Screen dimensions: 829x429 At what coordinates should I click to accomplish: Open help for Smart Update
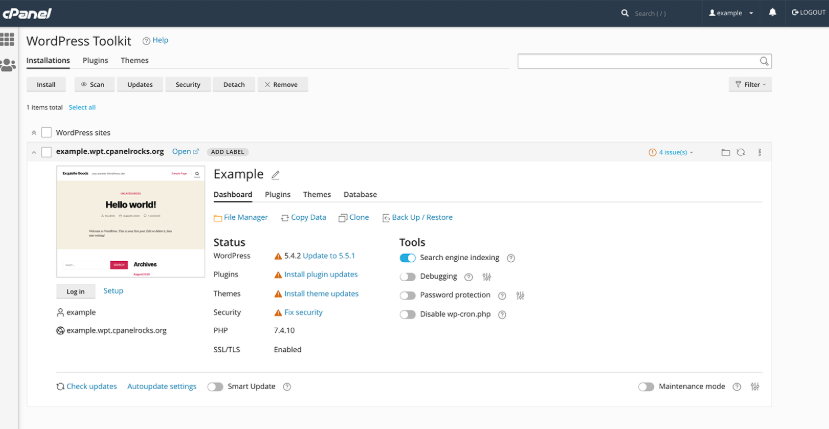(287, 387)
